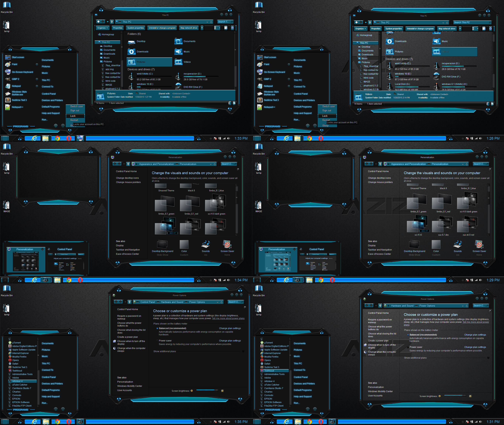This screenshot has width=504, height=425.
Task: Click Color icon in 1:29 PM Personalization window
Action: point(436,245)
